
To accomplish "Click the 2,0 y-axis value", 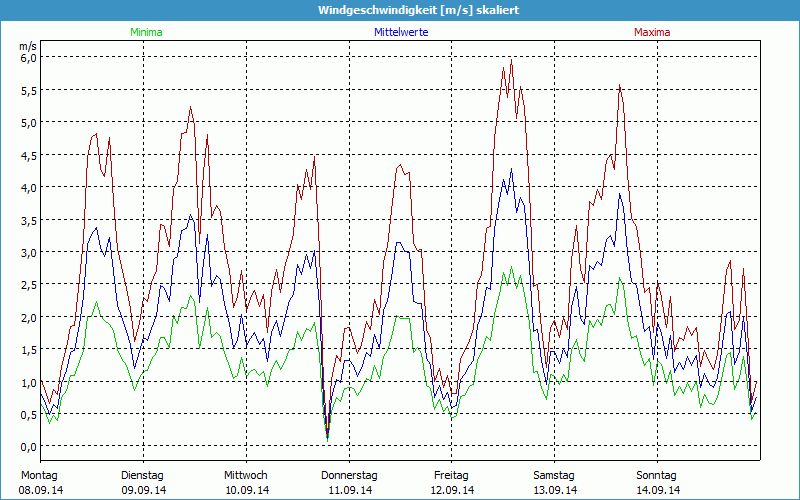I will pos(29,317).
